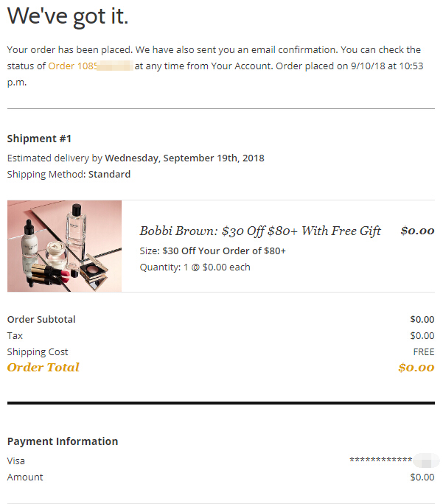Click the Shipping Cost label
The height and width of the screenshot is (504, 443).
tap(38, 352)
